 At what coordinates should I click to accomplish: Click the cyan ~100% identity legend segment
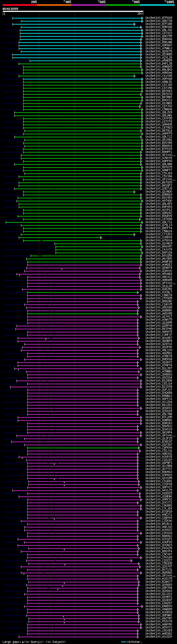pyautogui.click(x=157, y=5)
